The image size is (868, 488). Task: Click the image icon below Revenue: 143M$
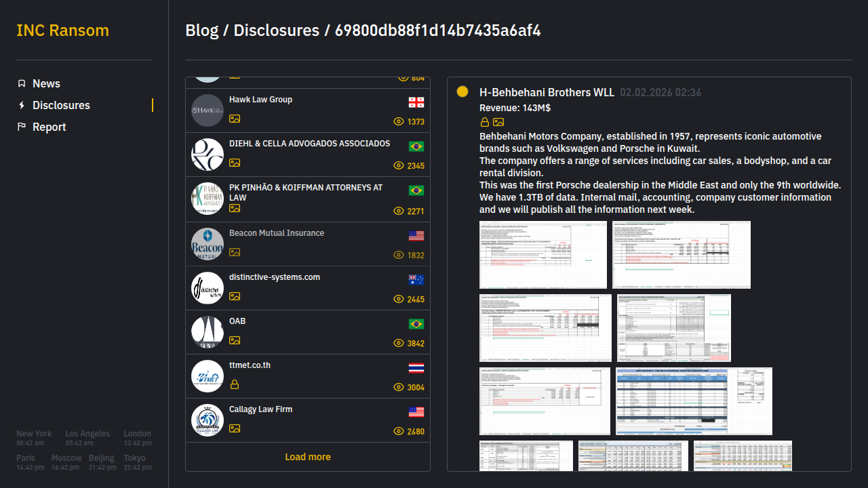498,122
